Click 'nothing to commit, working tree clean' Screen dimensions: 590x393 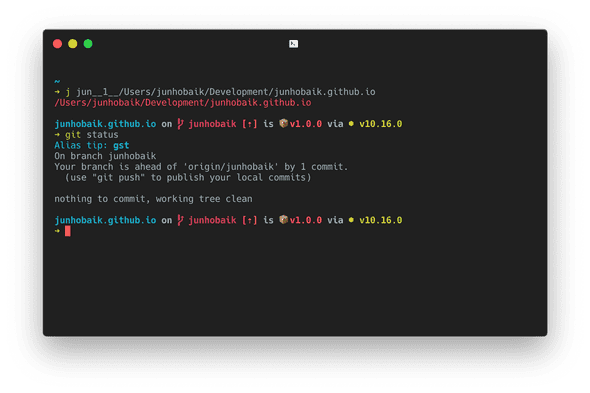[x=153, y=199]
